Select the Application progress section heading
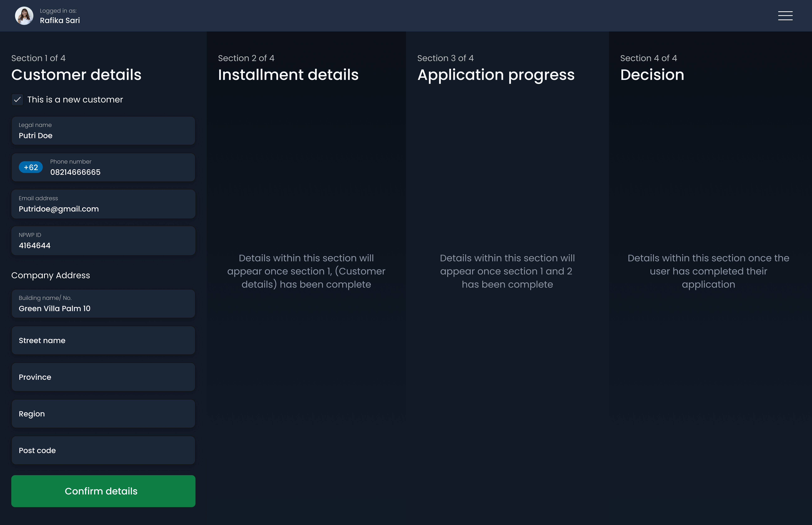The image size is (812, 525). pos(496,75)
